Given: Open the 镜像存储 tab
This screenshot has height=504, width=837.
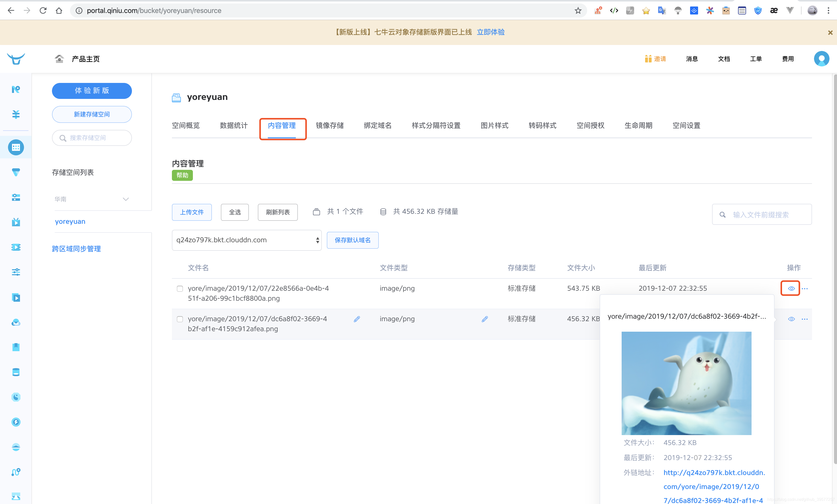Looking at the screenshot, I should click(330, 126).
